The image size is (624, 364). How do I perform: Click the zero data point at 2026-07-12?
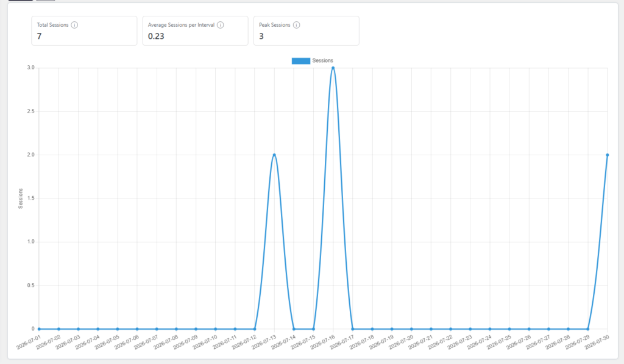pyautogui.click(x=255, y=329)
